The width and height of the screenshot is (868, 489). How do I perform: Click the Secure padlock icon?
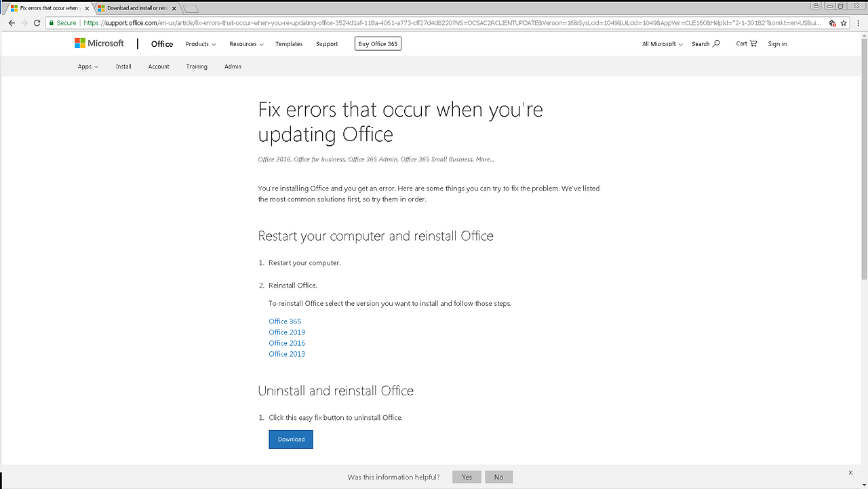tap(50, 22)
